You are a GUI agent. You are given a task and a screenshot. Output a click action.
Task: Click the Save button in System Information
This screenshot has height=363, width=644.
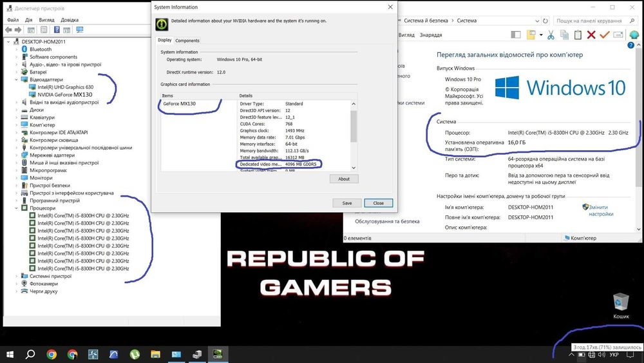[x=347, y=203]
